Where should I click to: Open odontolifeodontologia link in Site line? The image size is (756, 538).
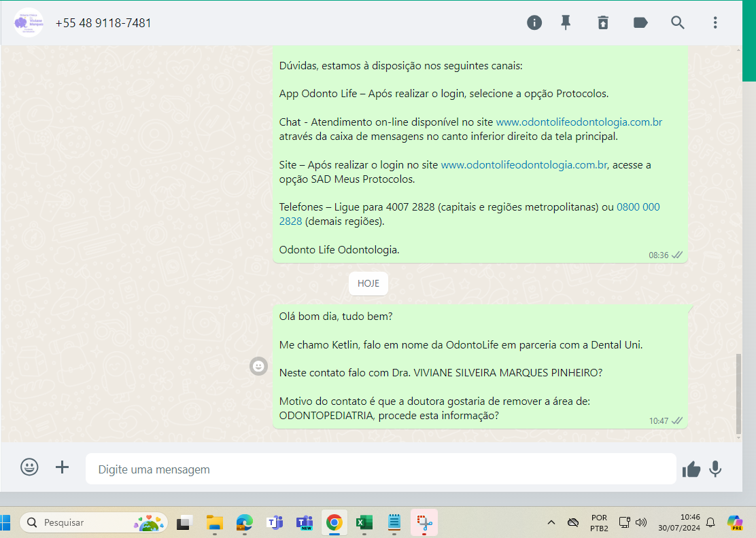tap(524, 164)
